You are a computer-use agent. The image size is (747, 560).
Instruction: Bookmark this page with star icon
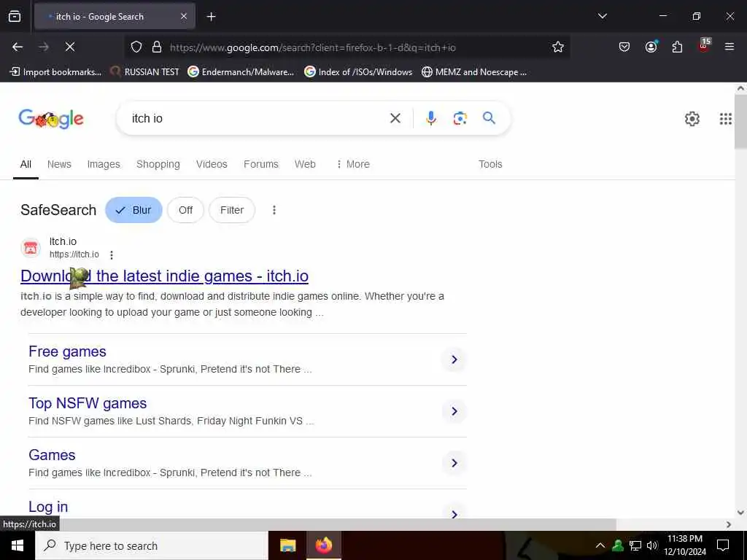[558, 47]
